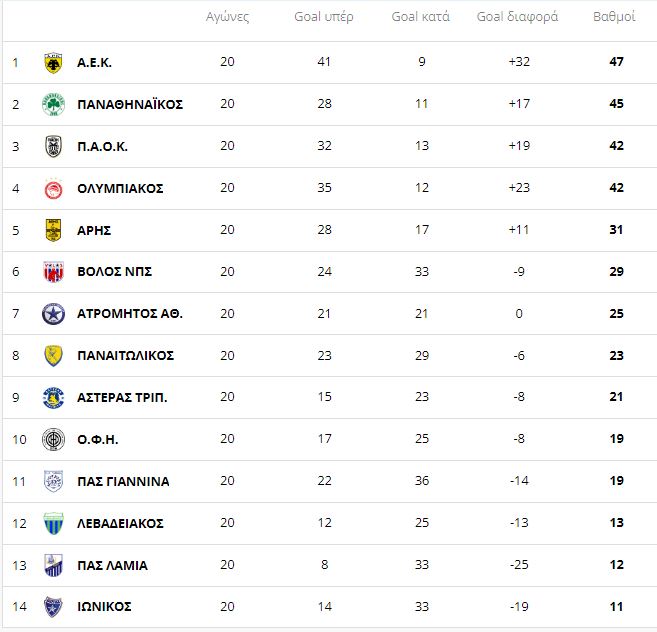Click the Α.Ε.Κ. team crest icon

click(x=53, y=63)
